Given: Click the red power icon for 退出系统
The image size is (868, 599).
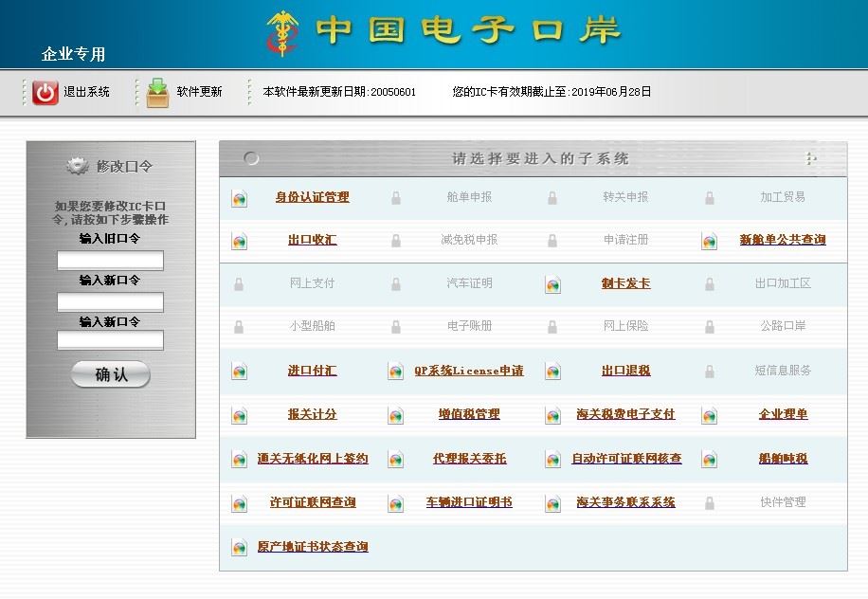Looking at the screenshot, I should pyautogui.click(x=45, y=93).
